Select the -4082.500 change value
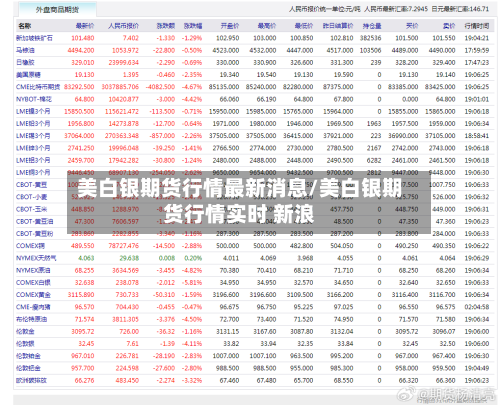The width and height of the screenshot is (500, 406). (160, 87)
